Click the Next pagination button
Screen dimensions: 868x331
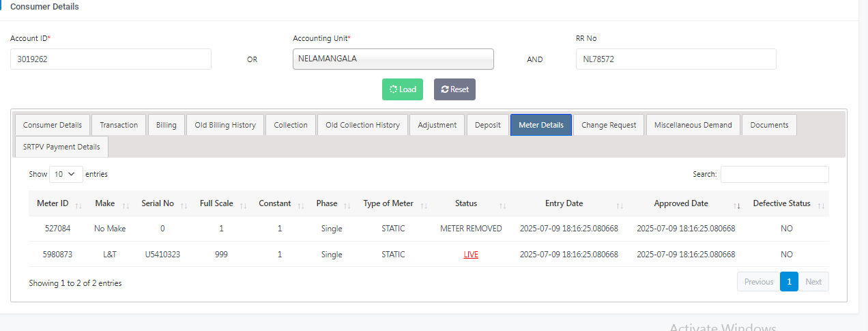coord(813,282)
